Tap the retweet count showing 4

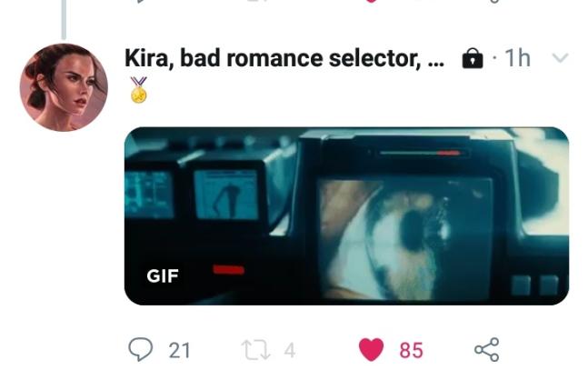290,351
